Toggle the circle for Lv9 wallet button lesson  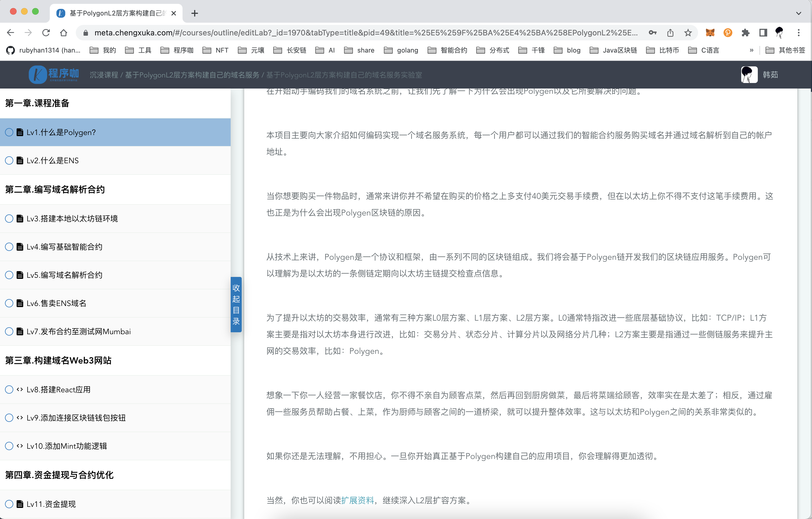[9, 418]
